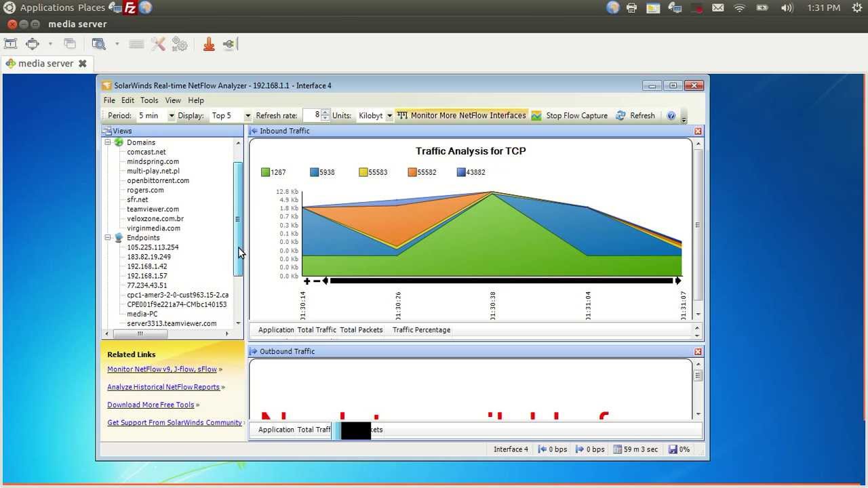The image size is (868, 488).
Task: Click Stop Flow Capture
Action: (x=570, y=115)
